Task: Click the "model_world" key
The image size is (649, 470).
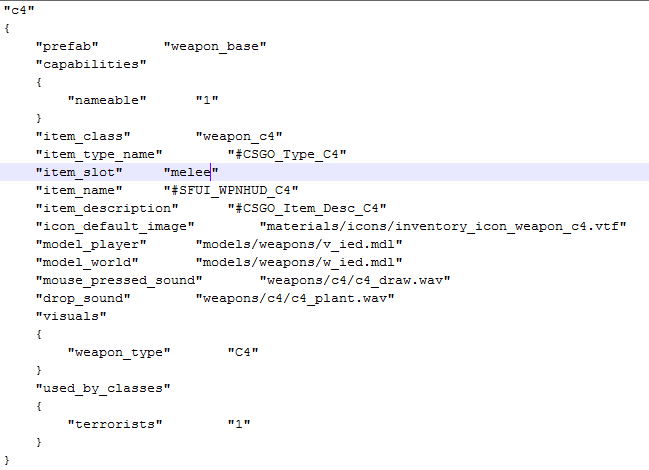Action: [87, 263]
